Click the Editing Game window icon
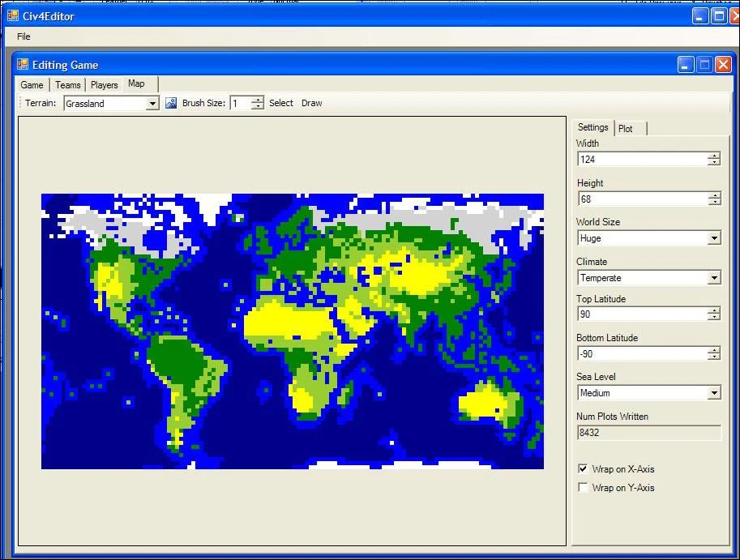Viewport: 740px width, 560px height. tap(23, 65)
